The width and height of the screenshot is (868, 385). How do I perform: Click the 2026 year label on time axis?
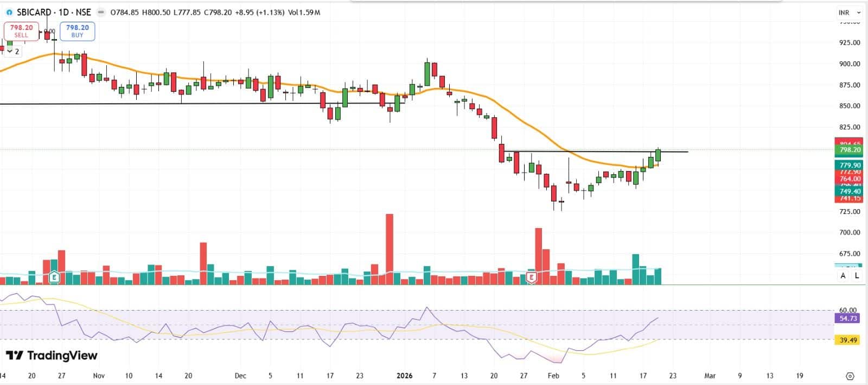click(x=405, y=376)
